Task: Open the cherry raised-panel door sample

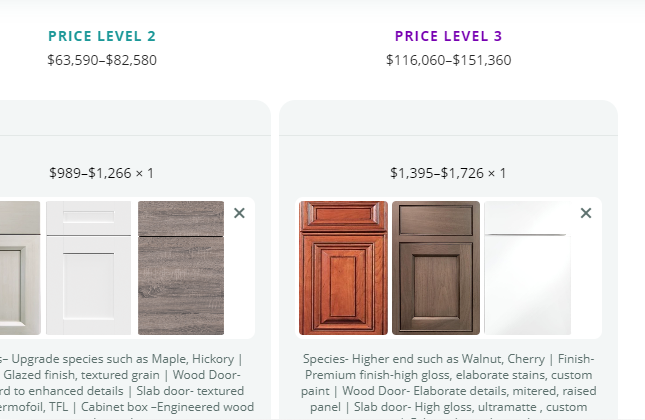Action: pyautogui.click(x=343, y=268)
